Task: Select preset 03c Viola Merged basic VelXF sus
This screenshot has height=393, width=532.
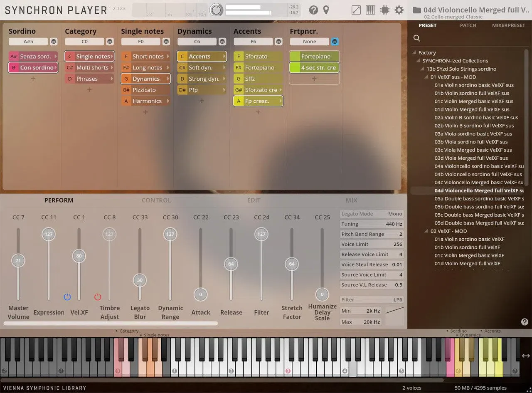Action: (x=473, y=150)
